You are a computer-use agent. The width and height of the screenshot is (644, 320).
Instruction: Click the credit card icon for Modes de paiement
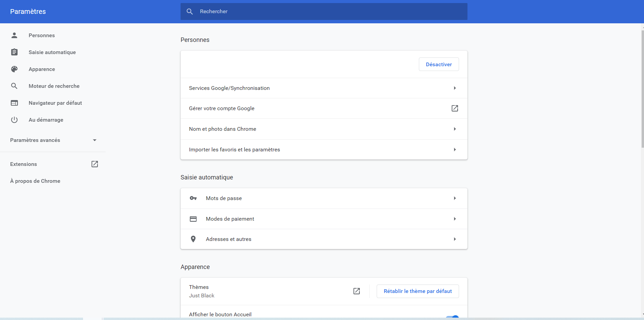pos(193,219)
